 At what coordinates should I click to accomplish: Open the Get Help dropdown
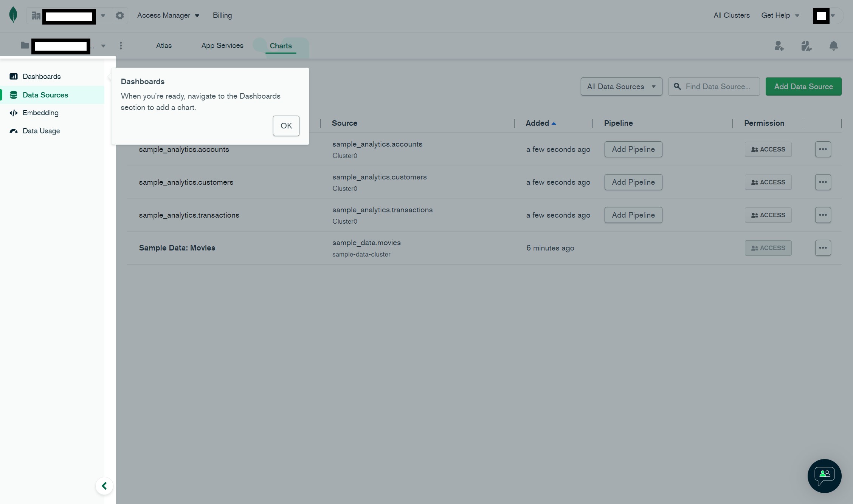[x=780, y=15]
